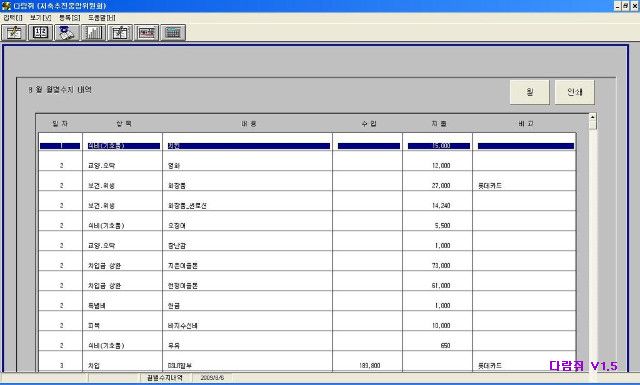Click the 지출 column header

coord(439,124)
